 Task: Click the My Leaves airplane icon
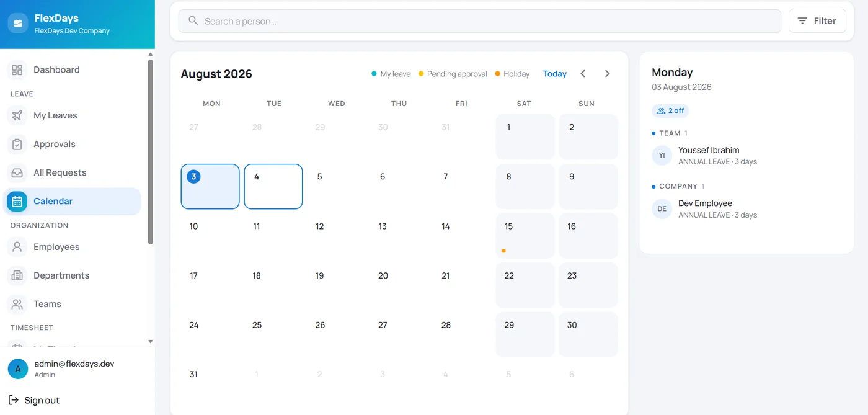coord(17,115)
